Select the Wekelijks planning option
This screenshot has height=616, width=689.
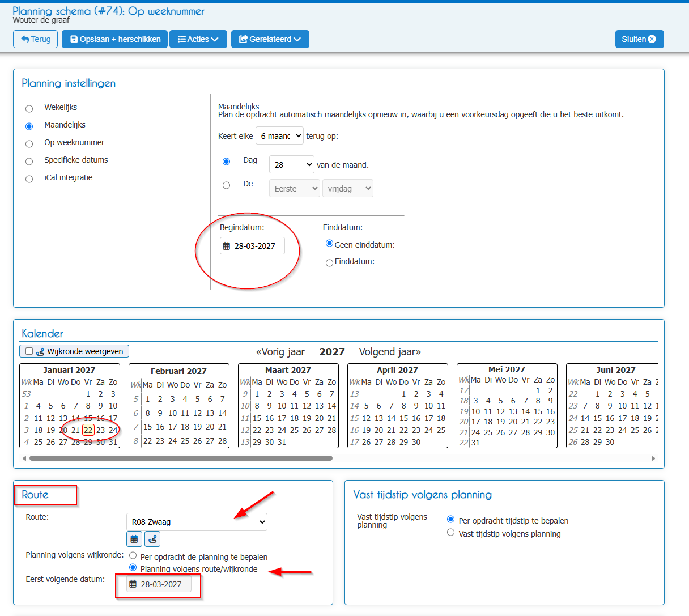(29, 108)
